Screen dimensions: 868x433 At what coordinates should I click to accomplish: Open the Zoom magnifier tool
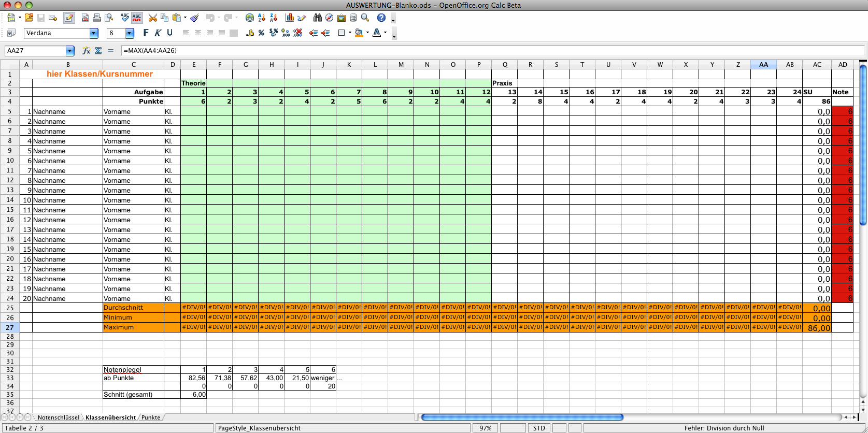pos(365,18)
